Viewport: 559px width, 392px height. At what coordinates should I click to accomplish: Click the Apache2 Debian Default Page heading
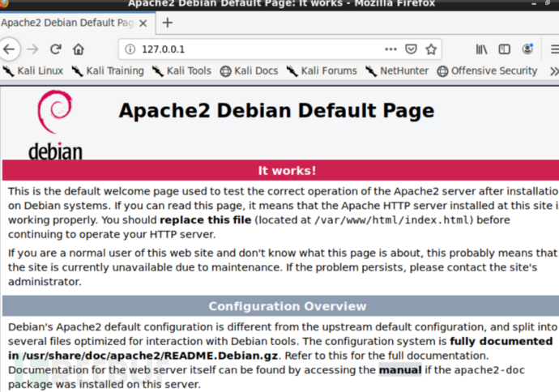[x=276, y=110]
